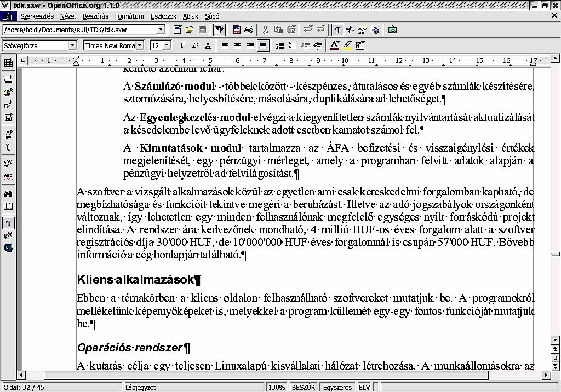This screenshot has height=392, width=561.
Task: Start Spellcheck with ABC checkmark icon
Action: pyautogui.click(x=8, y=164)
